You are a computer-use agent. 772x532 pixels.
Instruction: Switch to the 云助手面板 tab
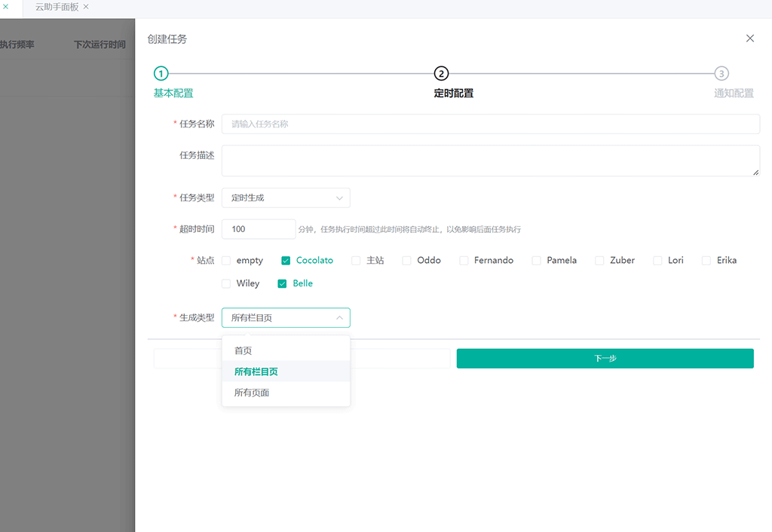57,7
